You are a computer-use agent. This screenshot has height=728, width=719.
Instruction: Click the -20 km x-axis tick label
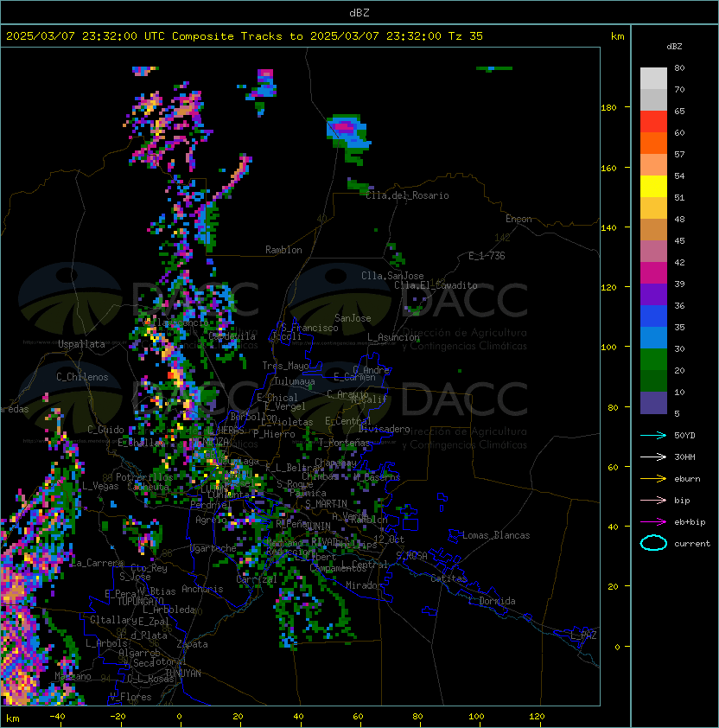(118, 717)
